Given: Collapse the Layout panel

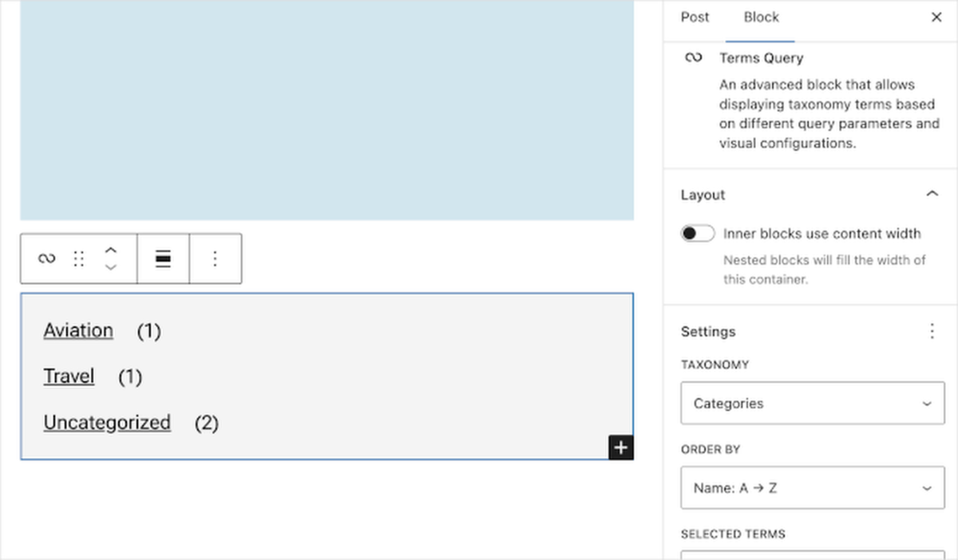Looking at the screenshot, I should 931,195.
